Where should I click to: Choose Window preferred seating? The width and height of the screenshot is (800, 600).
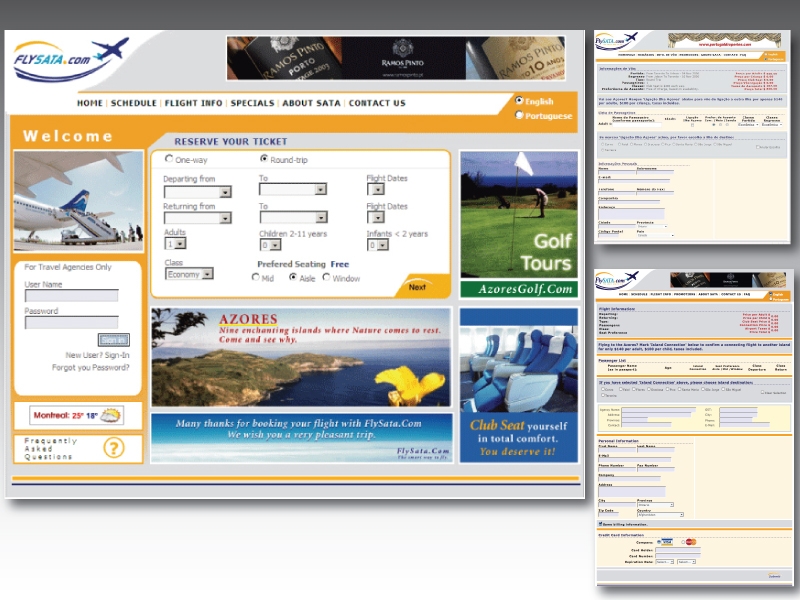pyautogui.click(x=326, y=278)
